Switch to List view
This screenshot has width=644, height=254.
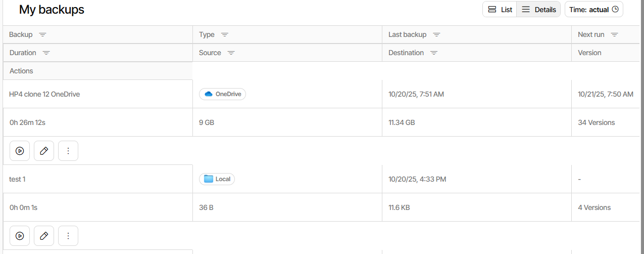pyautogui.click(x=500, y=10)
